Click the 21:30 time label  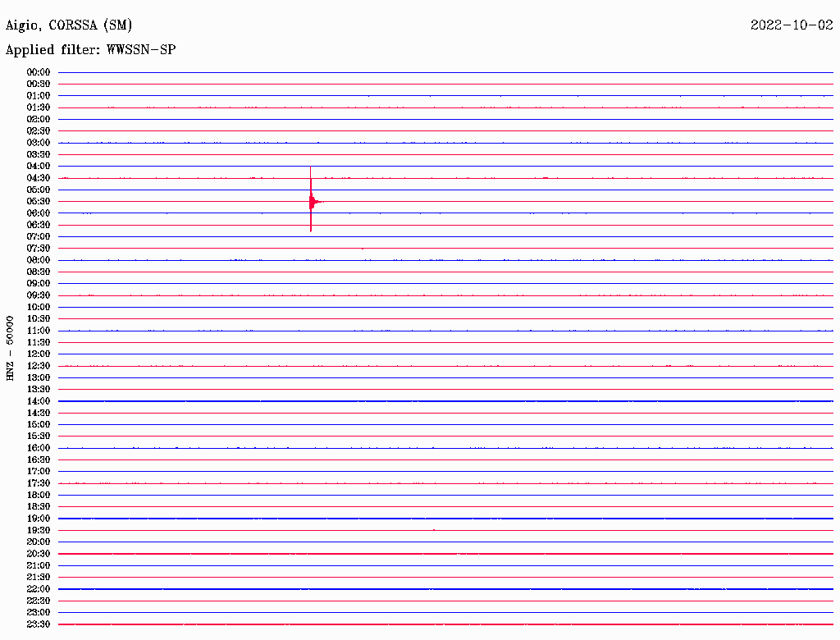(x=39, y=578)
